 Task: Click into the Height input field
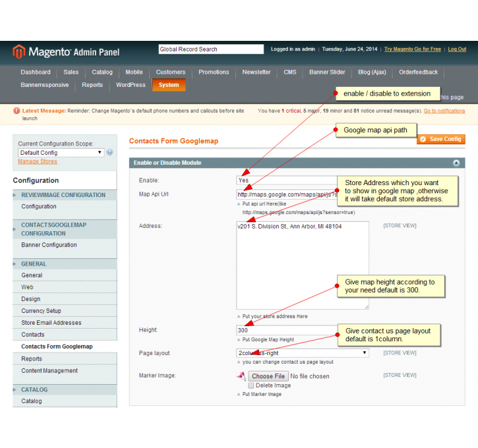click(x=287, y=331)
